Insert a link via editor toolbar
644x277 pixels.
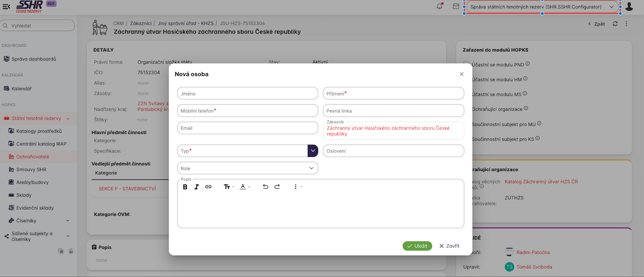pos(208,187)
